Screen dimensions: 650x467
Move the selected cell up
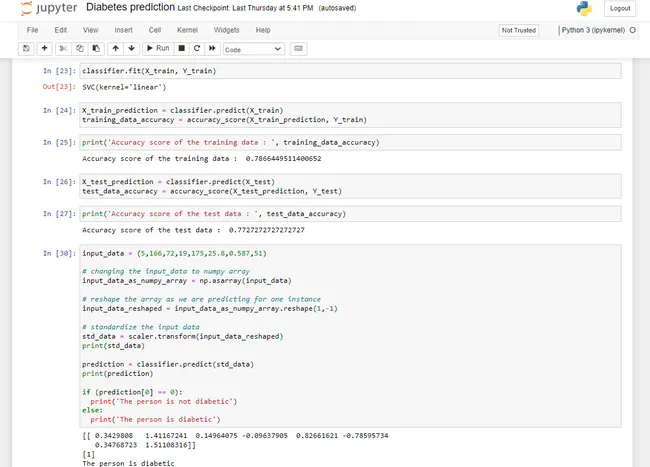[116, 48]
